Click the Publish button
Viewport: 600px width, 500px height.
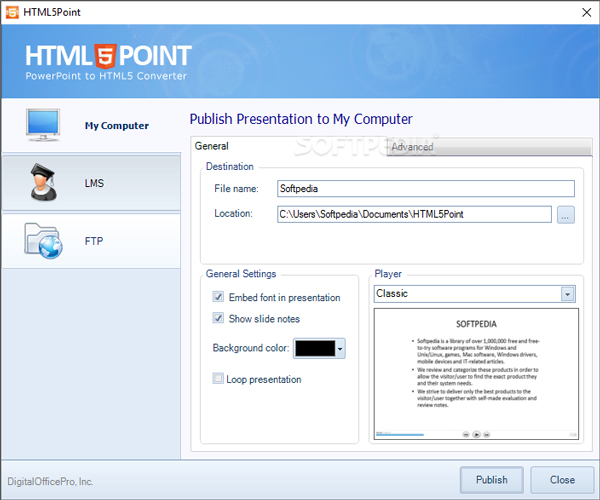[491, 479]
